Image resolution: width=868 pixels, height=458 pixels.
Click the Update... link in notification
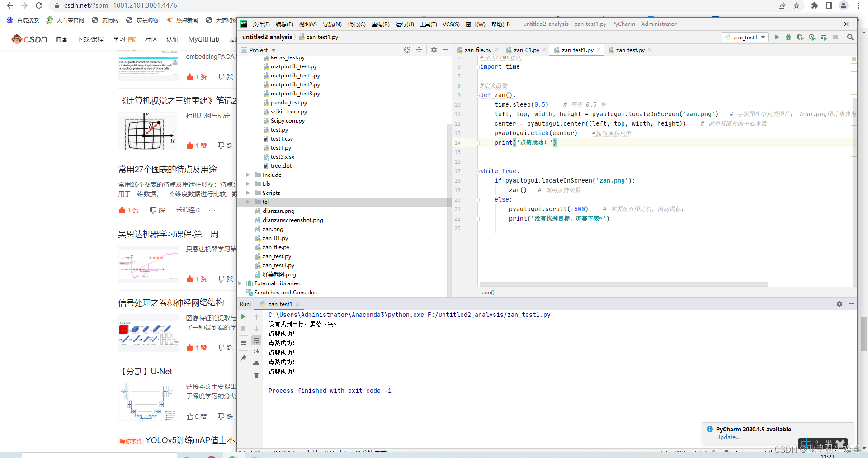pyautogui.click(x=727, y=437)
